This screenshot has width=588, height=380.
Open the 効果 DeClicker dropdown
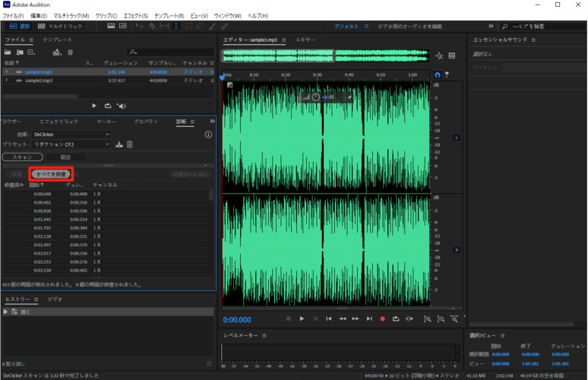click(x=71, y=134)
